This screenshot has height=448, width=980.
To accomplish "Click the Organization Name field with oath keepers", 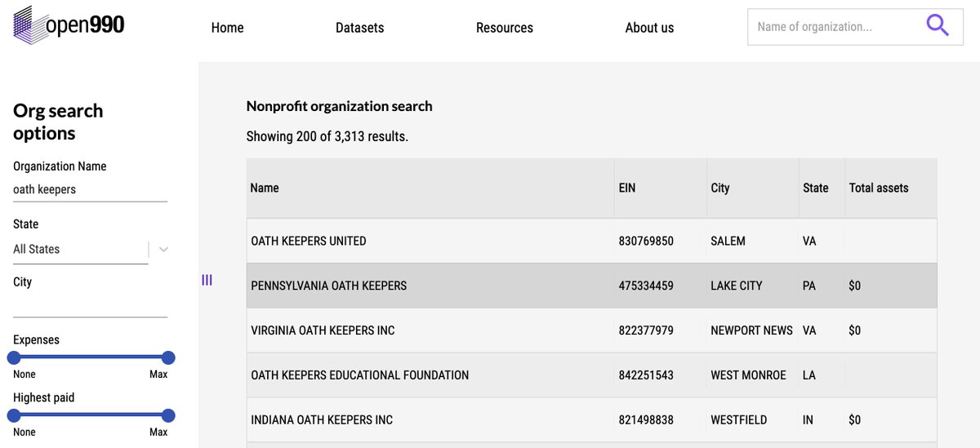I will pyautogui.click(x=90, y=189).
